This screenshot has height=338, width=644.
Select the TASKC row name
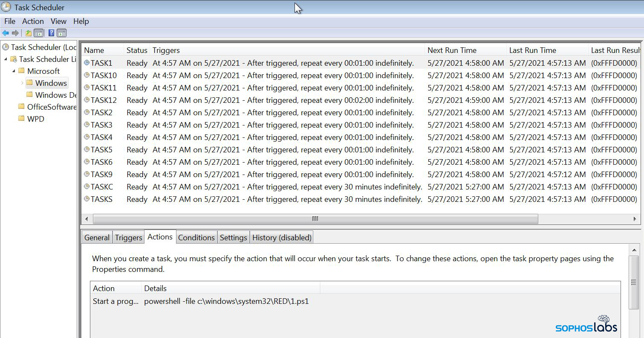pyautogui.click(x=102, y=186)
